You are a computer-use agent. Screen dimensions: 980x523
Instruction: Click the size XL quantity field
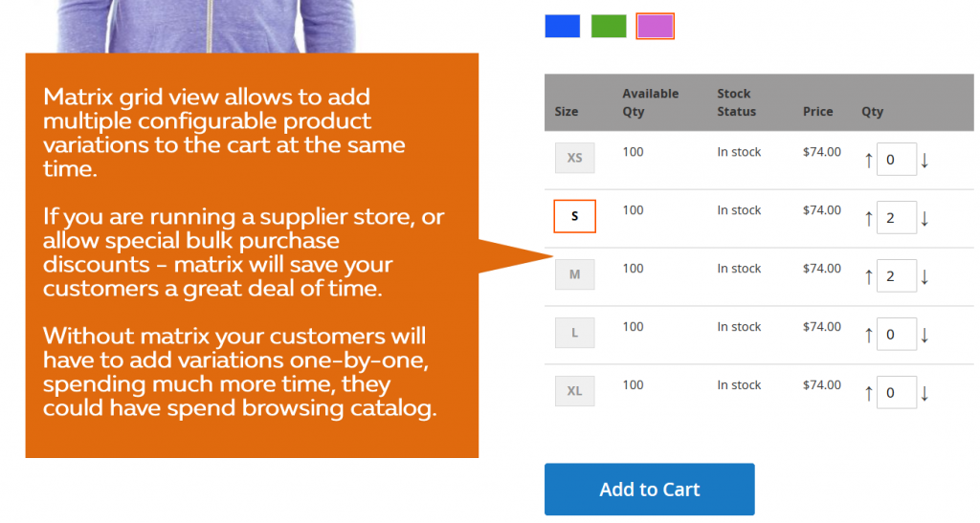[897, 394]
